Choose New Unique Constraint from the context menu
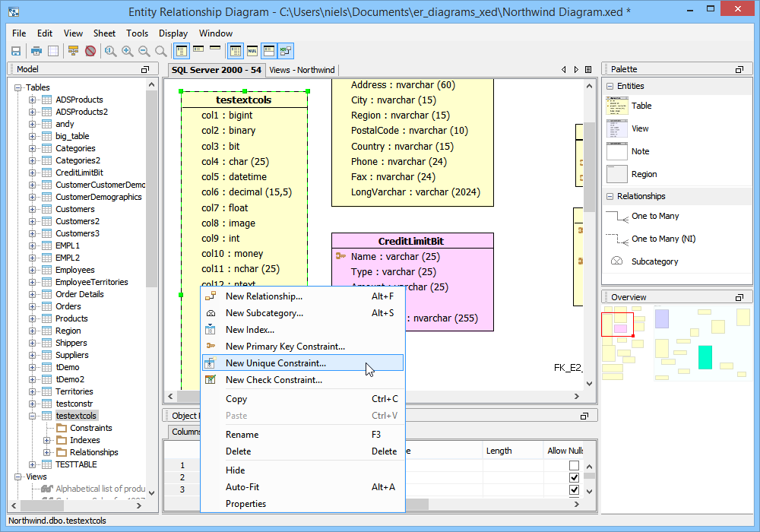The image size is (760, 532). pos(275,363)
